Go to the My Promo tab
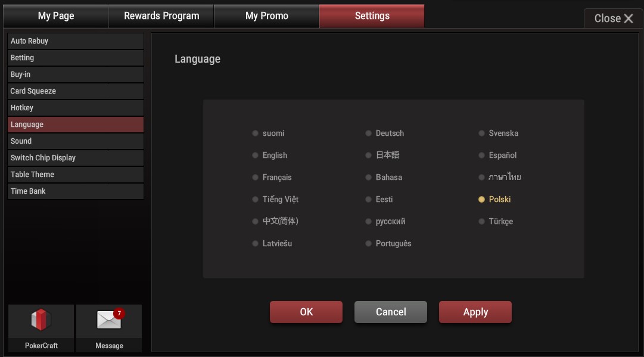 (x=266, y=16)
